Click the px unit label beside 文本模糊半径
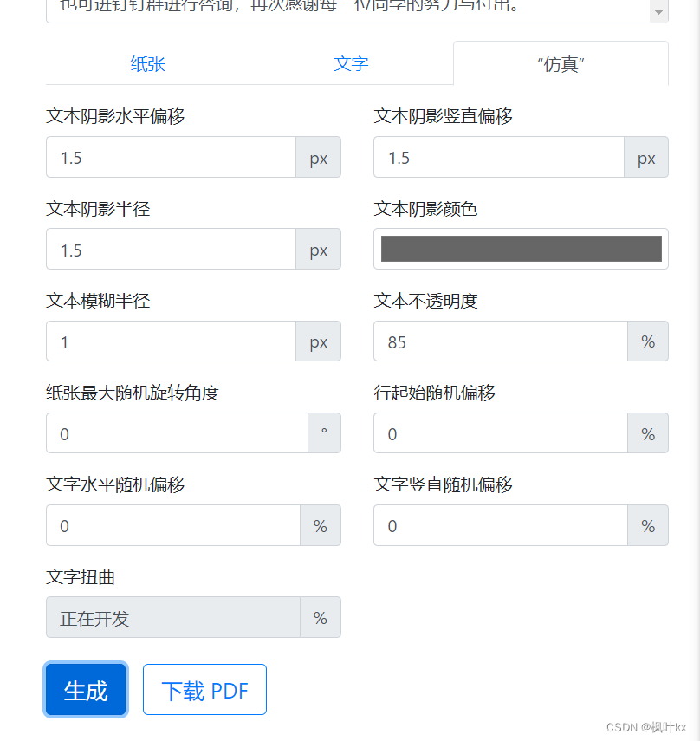The height and width of the screenshot is (741, 700). pos(318,341)
